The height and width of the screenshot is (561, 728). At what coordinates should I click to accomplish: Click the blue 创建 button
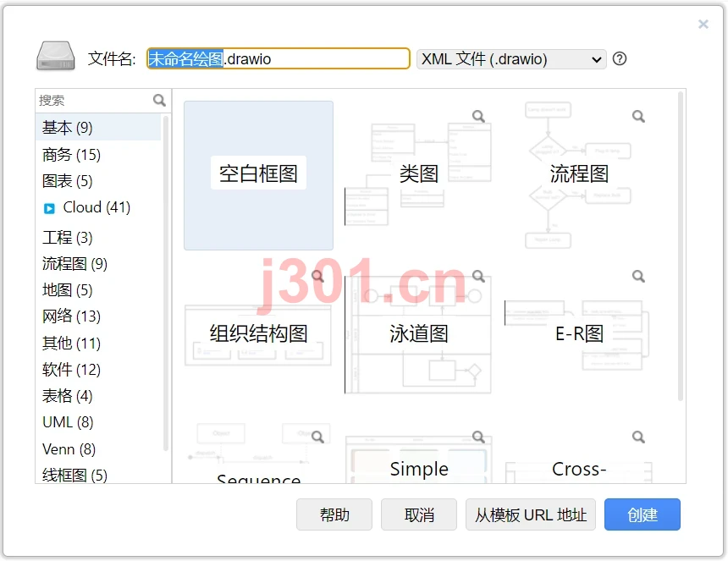643,514
